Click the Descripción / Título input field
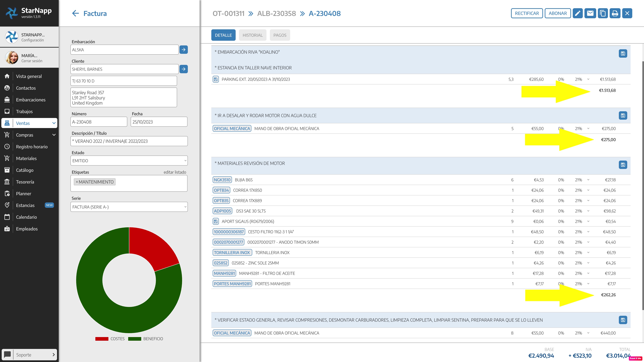The width and height of the screenshot is (644, 362). tap(129, 141)
